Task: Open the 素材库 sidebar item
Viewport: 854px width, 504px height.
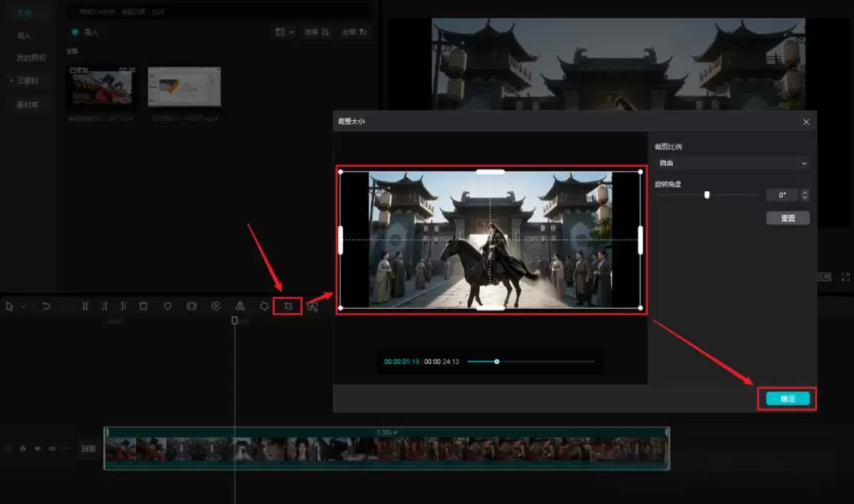Action: coord(27,104)
